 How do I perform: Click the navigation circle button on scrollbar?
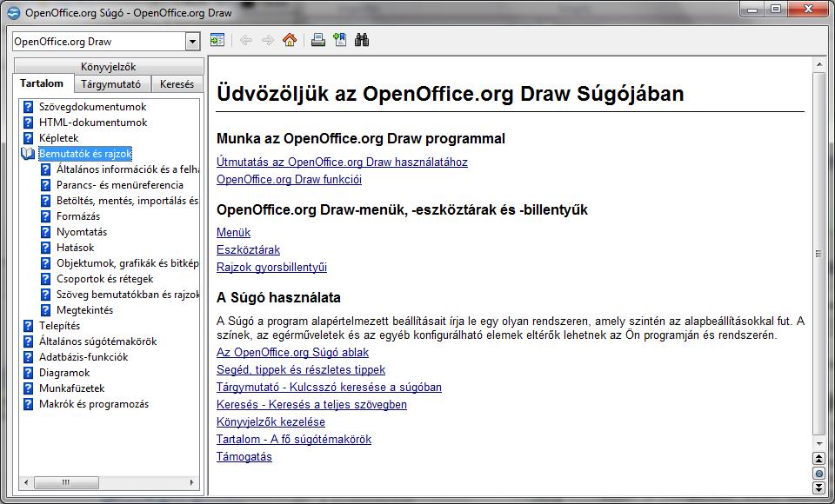(x=818, y=473)
